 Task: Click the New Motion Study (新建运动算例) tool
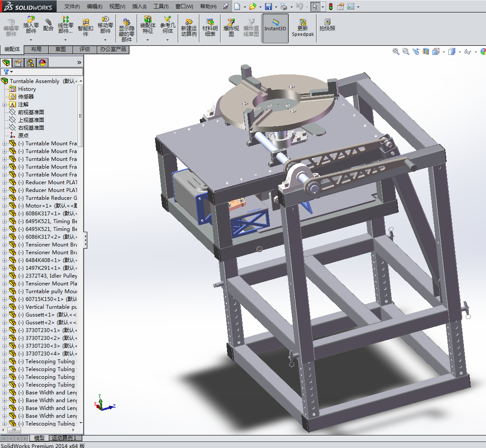[189, 27]
